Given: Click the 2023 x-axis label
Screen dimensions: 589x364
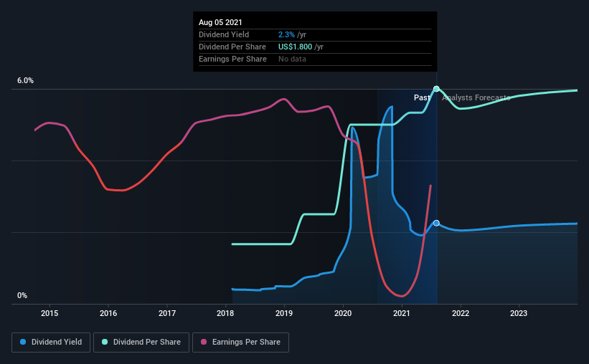Looking at the screenshot, I should point(519,313).
